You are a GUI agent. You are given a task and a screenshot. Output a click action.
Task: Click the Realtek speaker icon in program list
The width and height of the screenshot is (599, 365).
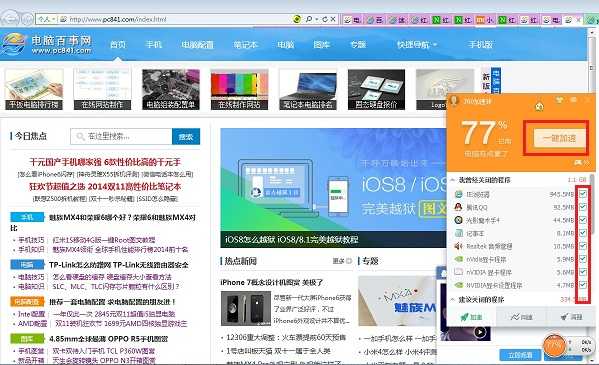(458, 246)
